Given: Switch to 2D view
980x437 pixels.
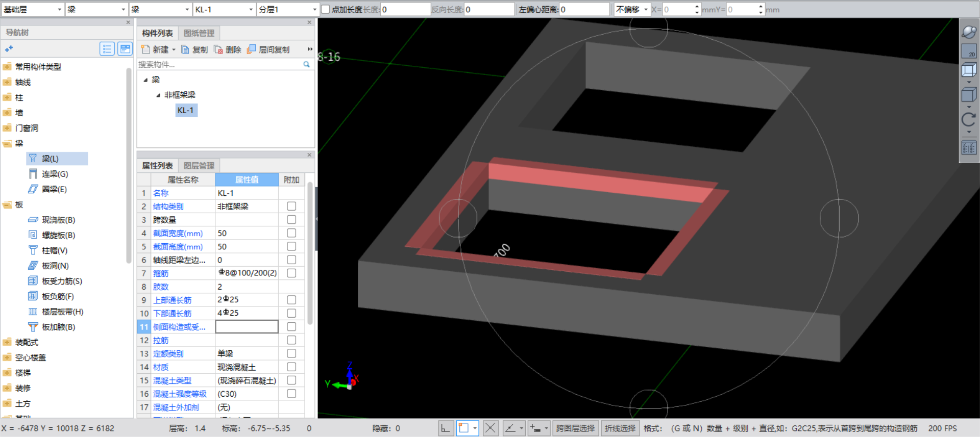Looking at the screenshot, I should point(969,51).
